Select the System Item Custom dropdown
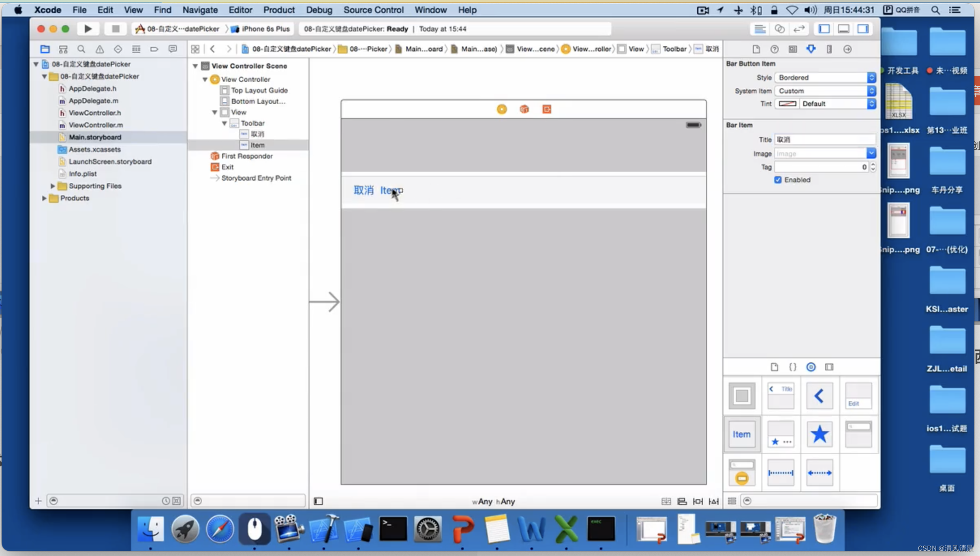980x556 pixels. pyautogui.click(x=824, y=90)
